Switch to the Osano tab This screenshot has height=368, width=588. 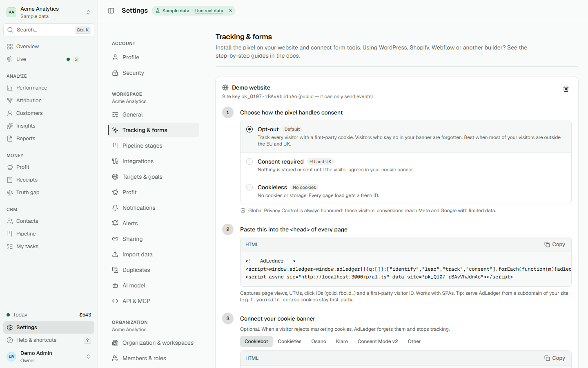(x=318, y=341)
